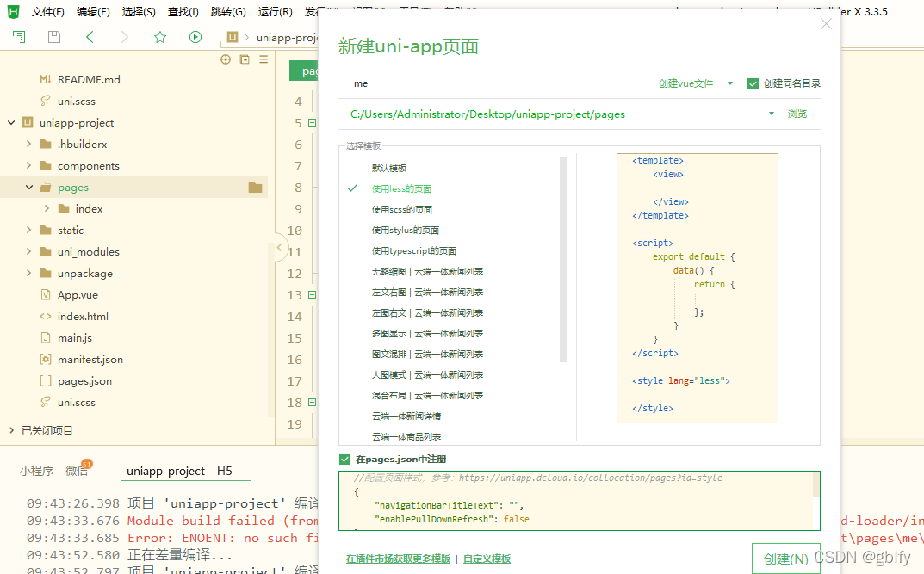The height and width of the screenshot is (574, 924).
Task: Expand the 已关闭项目 section
Action: click(11, 430)
